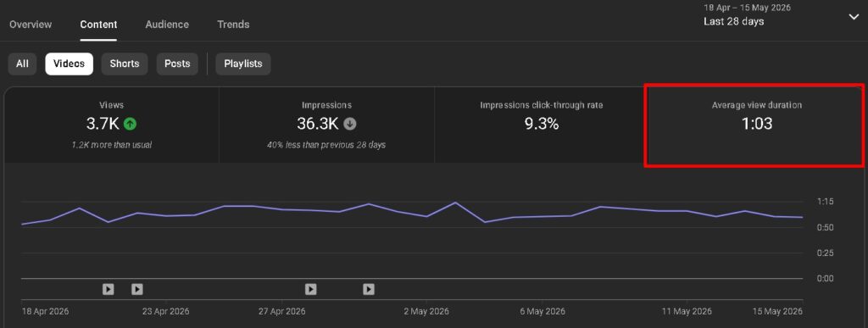Image resolution: width=868 pixels, height=328 pixels.
Task: Click the 0:50 y-axis label
Action: click(x=826, y=227)
